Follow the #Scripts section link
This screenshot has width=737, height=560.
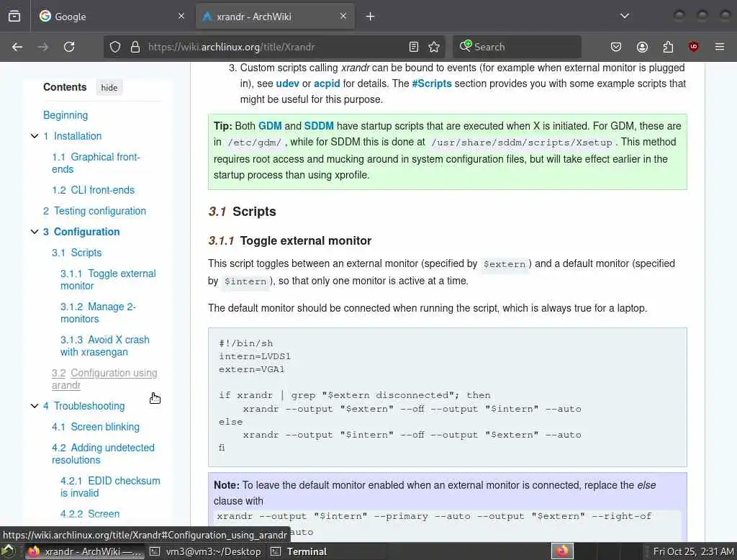click(432, 83)
